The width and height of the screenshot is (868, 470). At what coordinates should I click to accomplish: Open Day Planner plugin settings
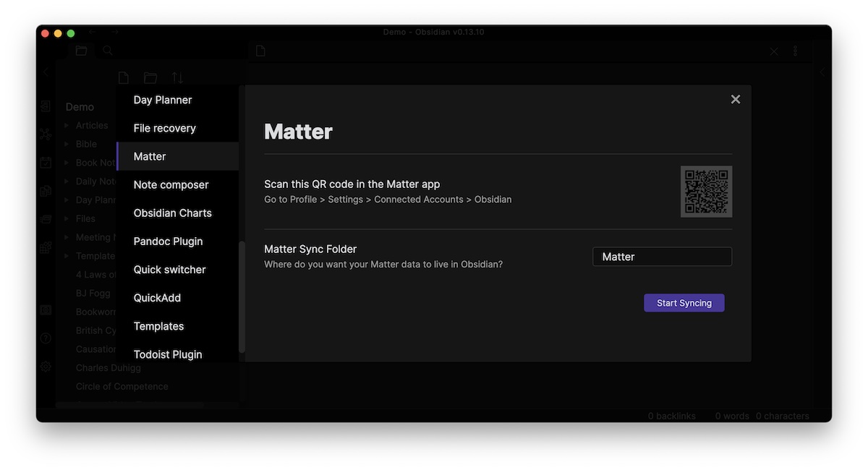click(x=177, y=100)
